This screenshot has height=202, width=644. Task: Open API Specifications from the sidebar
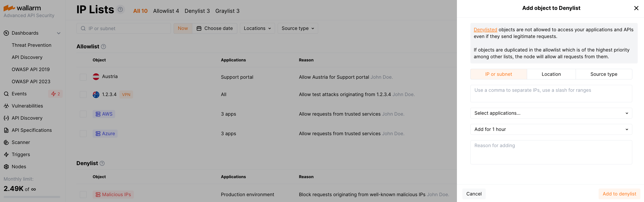point(32,130)
